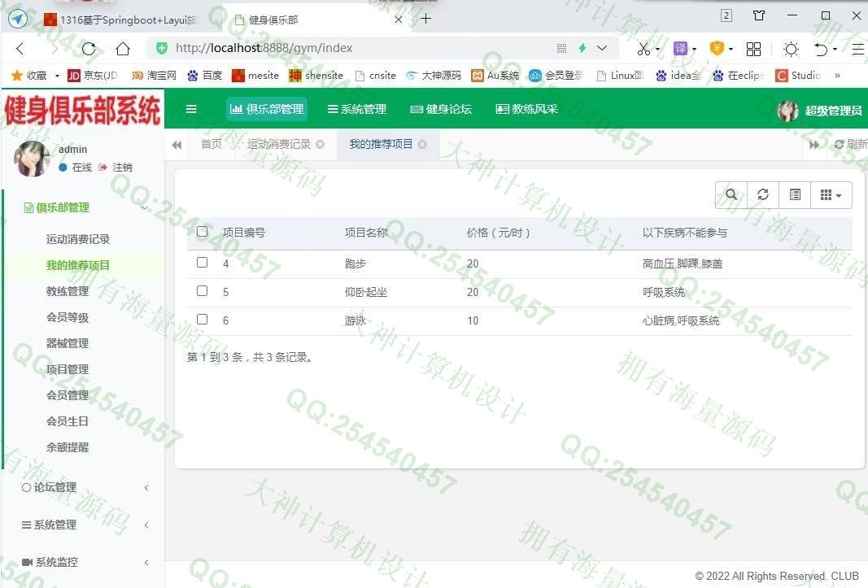The width and height of the screenshot is (868, 588).
Task: Open the four-squares apps grid icon
Action: (x=753, y=49)
